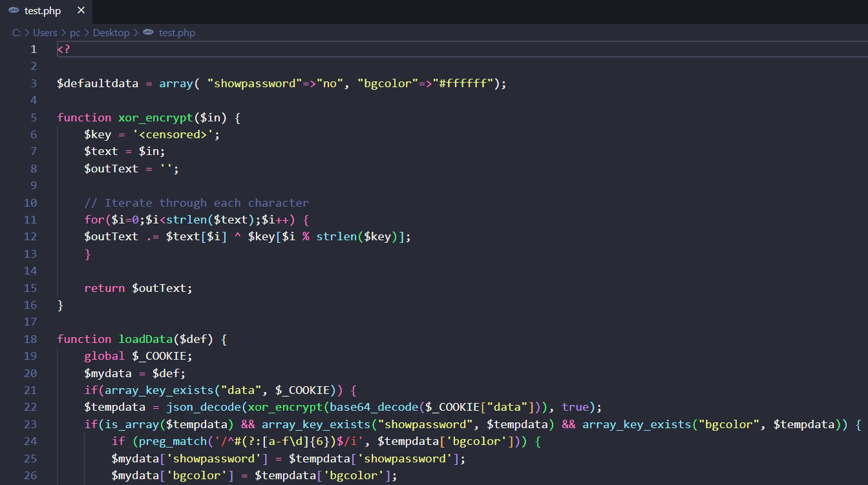The width and height of the screenshot is (868, 485).
Task: Click the PHP file icon in the test.php tab
Action: 14,11
